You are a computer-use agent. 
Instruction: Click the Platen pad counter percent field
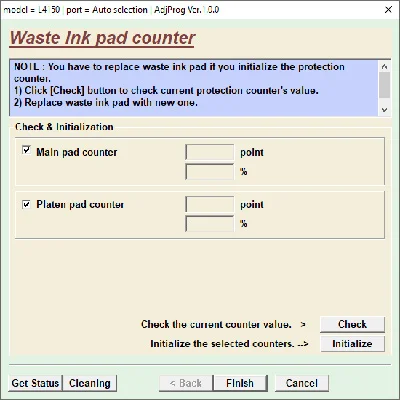point(210,224)
